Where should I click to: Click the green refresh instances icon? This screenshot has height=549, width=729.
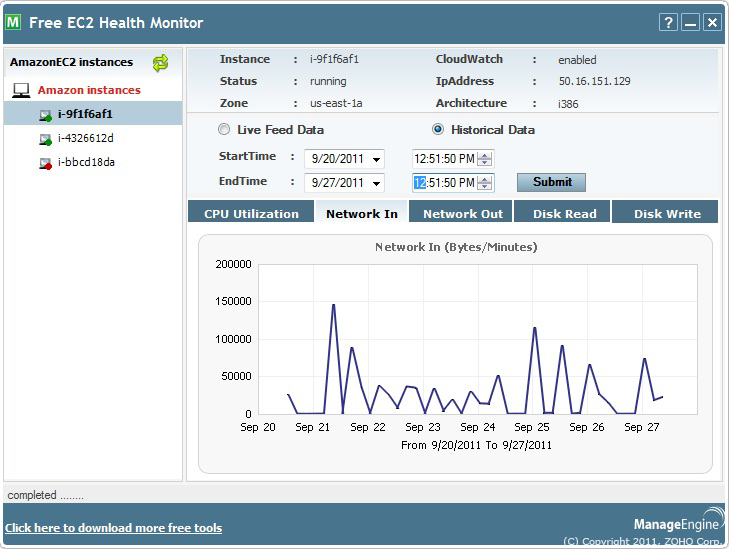(x=161, y=63)
